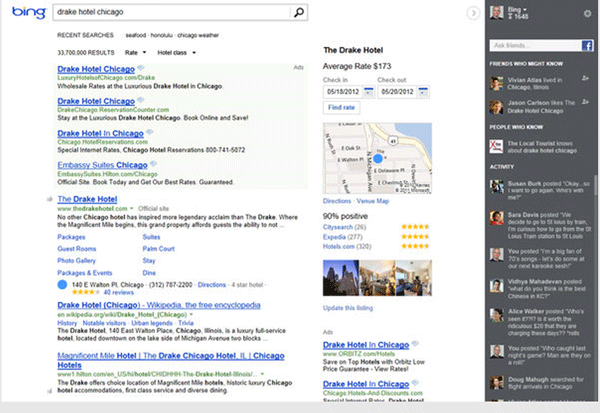The width and height of the screenshot is (600, 413).
Task: Click Jason Carlson's avatar
Action: click(x=497, y=107)
